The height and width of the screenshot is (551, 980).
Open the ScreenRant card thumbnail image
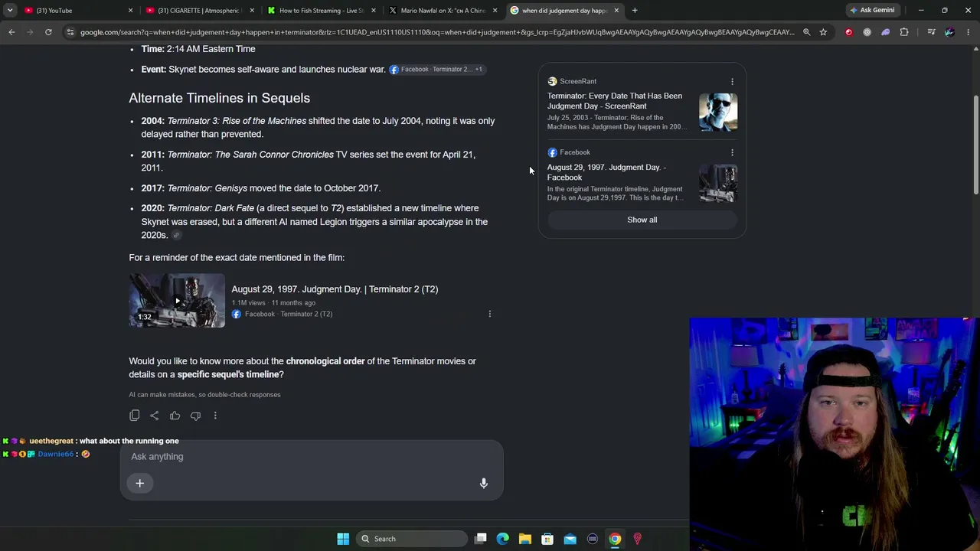[x=718, y=112]
